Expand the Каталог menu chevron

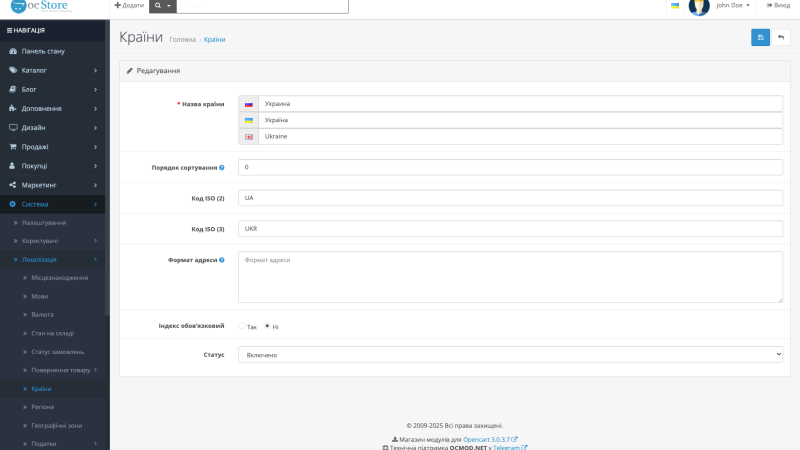(x=95, y=70)
